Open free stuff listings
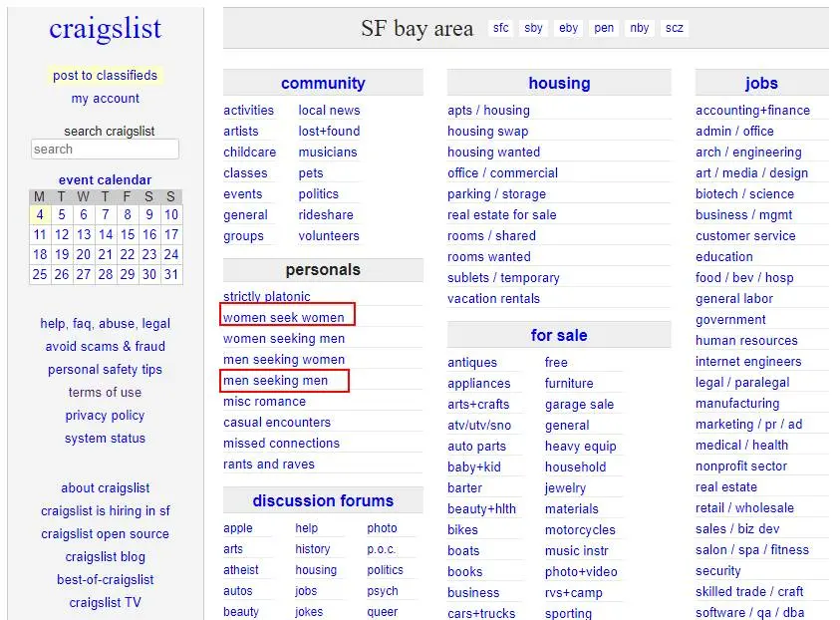Image resolution: width=840 pixels, height=620 pixels. point(556,363)
